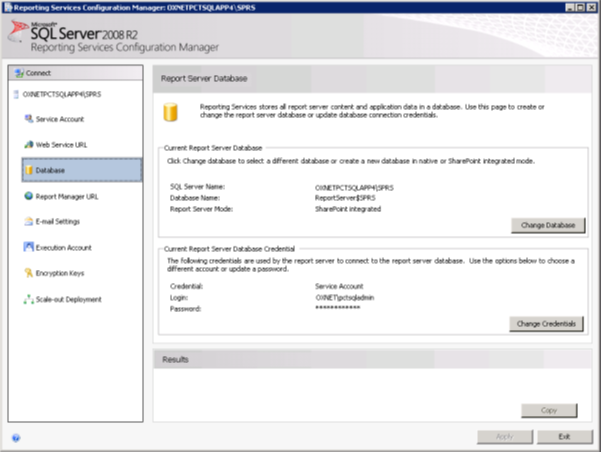The image size is (602, 453).
Task: Click the Encryption Keys key icon
Action: (x=29, y=273)
